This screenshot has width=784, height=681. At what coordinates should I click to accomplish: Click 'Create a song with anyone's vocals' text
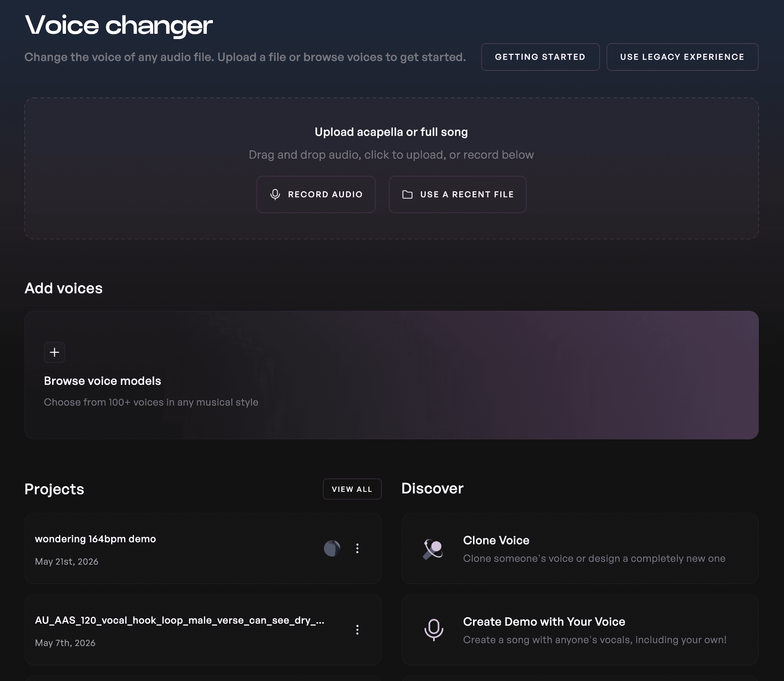pos(595,640)
